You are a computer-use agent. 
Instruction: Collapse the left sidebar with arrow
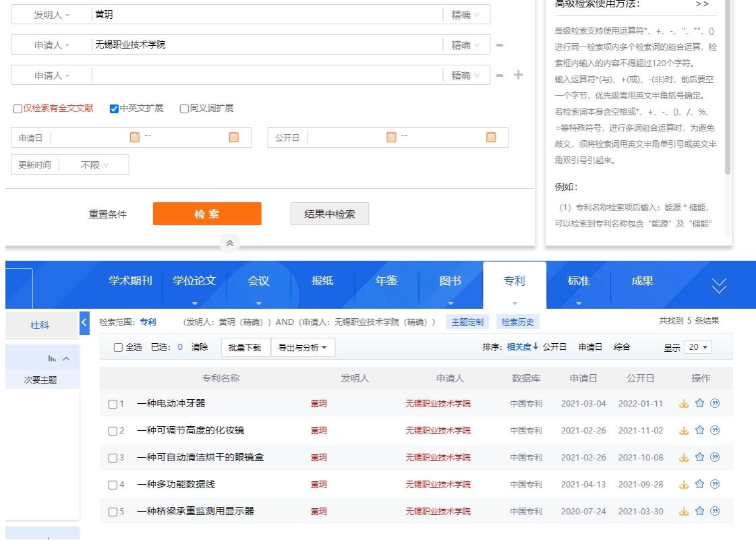point(84,323)
